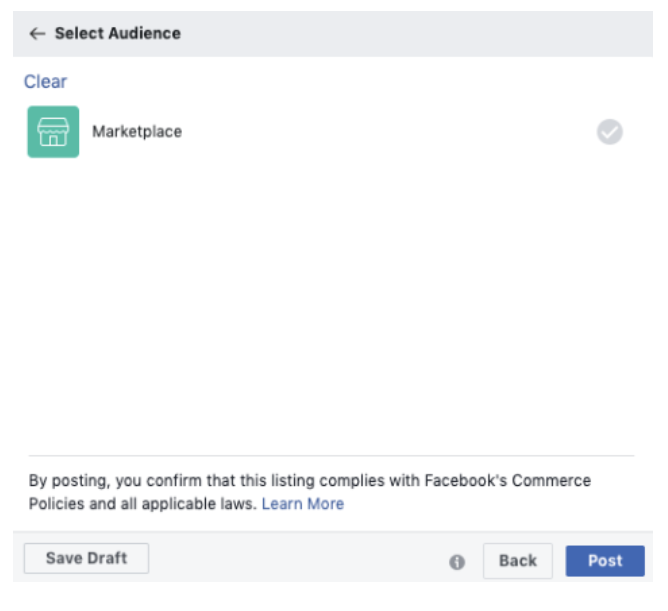Toggle the Marketplace checkmark circle

tap(610, 132)
